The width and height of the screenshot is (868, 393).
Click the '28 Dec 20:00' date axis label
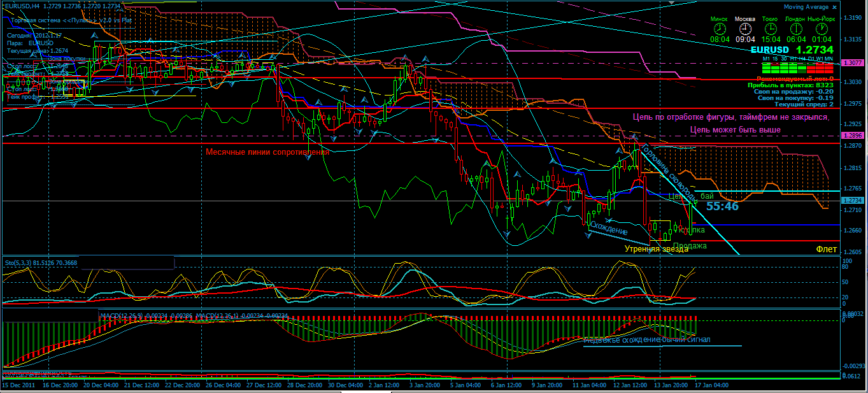click(304, 385)
